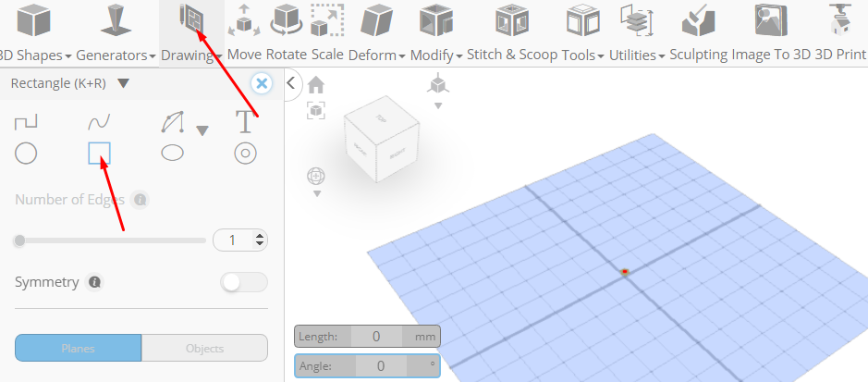Expand the orbit navigation options arrow
Screen dimensions: 868x382
(317, 193)
